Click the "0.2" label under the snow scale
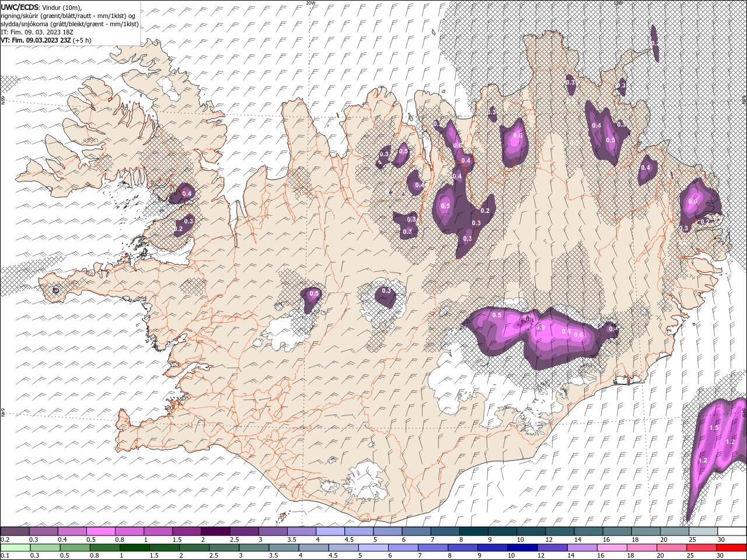The image size is (747, 560). tap(5, 540)
